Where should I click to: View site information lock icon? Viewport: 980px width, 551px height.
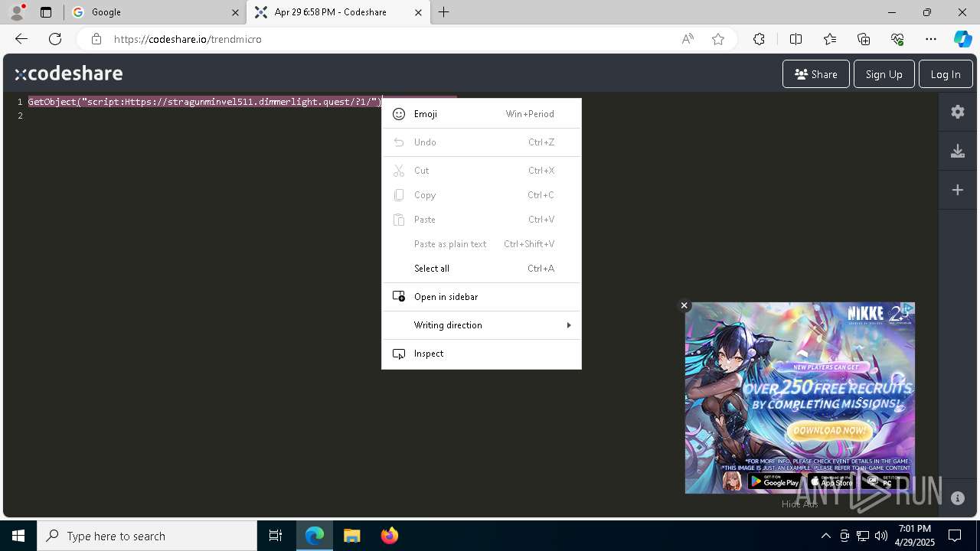coord(96,39)
